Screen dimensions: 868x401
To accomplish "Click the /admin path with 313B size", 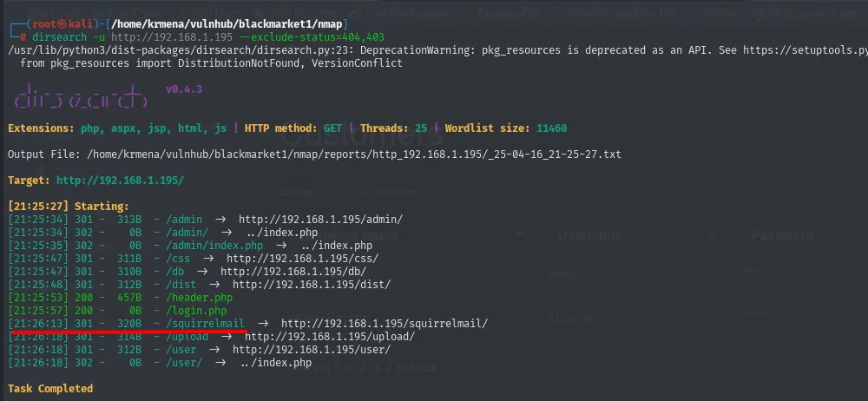I will [x=184, y=220].
